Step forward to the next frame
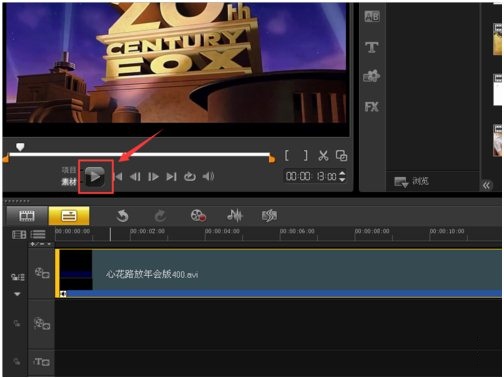The image size is (504, 378). (x=153, y=177)
